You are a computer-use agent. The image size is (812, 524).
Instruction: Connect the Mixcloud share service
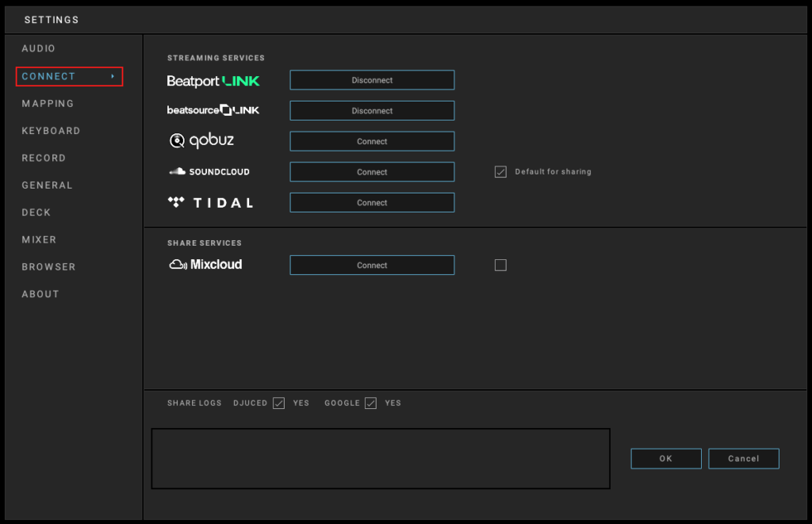pos(372,266)
